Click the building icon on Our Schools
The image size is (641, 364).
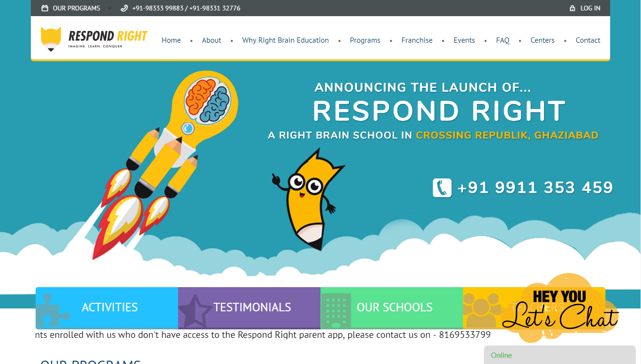(336, 310)
